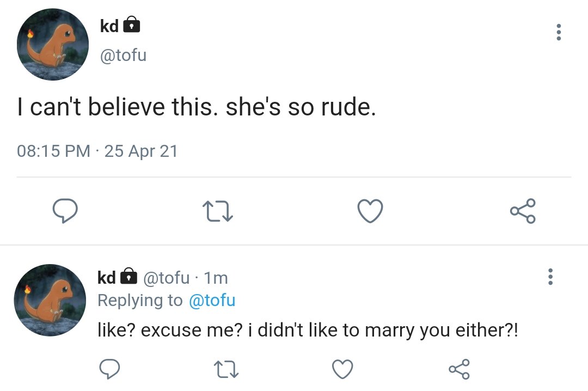
Task: Open the @tofu handle under the main tweet's name
Action: tap(123, 55)
